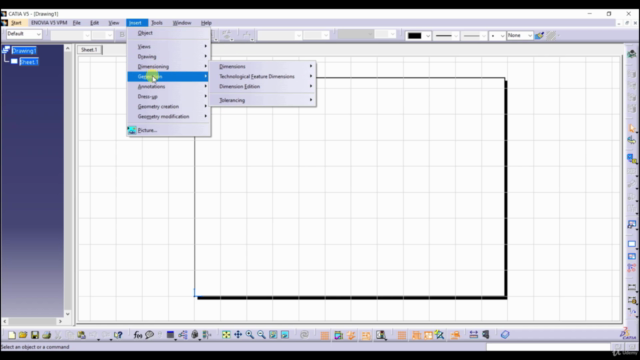
Task: Click the Fit All In icon
Action: pyautogui.click(x=226, y=335)
